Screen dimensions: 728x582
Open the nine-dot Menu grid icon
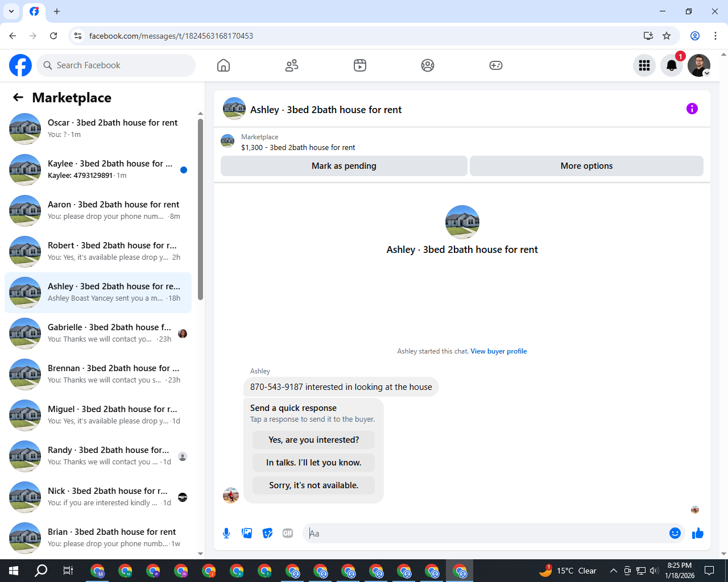(644, 65)
